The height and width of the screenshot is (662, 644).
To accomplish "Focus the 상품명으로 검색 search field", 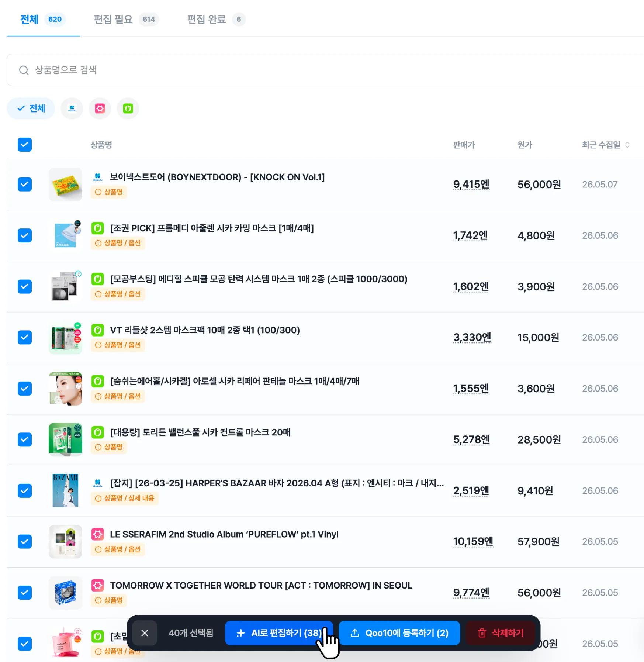I will [325, 70].
